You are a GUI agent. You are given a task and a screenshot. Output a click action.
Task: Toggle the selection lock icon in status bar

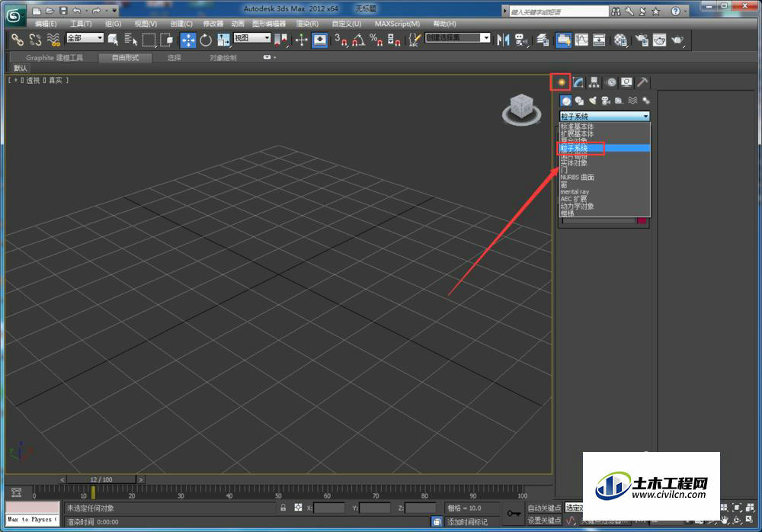pyautogui.click(x=283, y=508)
